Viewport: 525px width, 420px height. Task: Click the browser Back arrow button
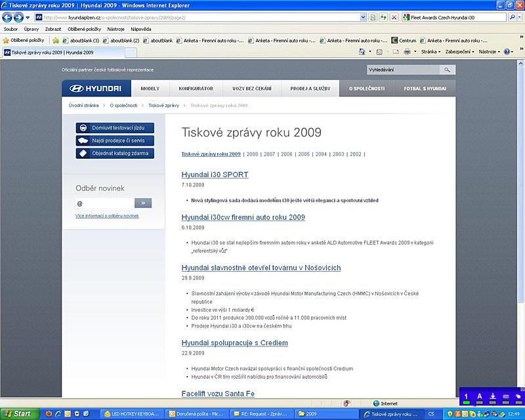pyautogui.click(x=7, y=17)
